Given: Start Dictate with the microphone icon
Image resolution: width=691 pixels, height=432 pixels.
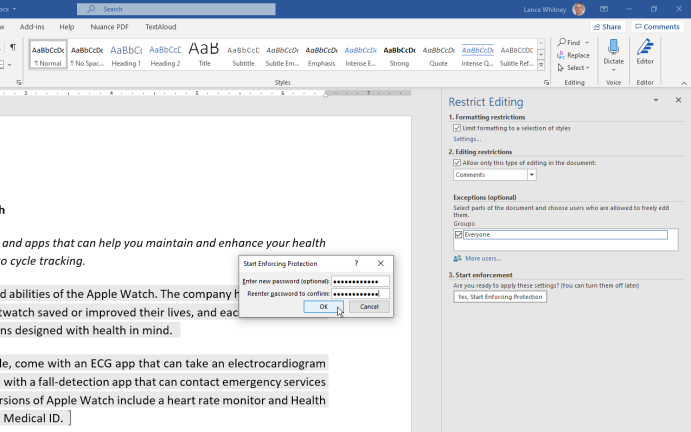Looking at the screenshot, I should pos(613,47).
